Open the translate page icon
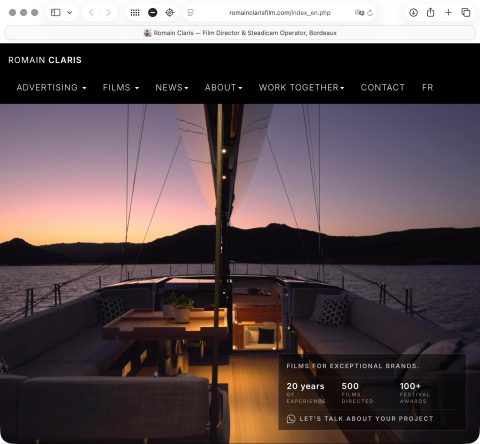The height and width of the screenshot is (444, 480). point(359,13)
